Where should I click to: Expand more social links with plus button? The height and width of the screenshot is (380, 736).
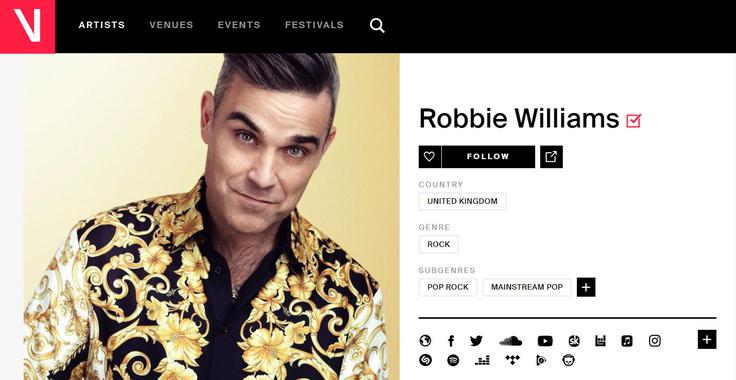click(x=707, y=340)
